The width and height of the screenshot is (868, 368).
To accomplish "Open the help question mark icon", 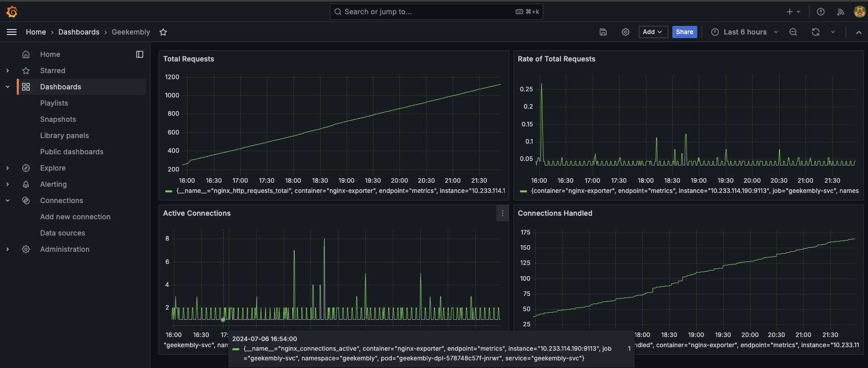I will (x=821, y=12).
